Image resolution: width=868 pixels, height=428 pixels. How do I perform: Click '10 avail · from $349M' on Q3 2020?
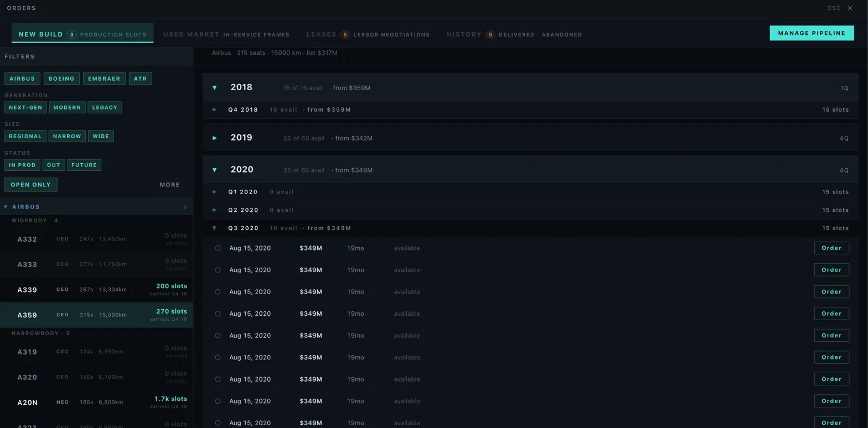tap(311, 228)
